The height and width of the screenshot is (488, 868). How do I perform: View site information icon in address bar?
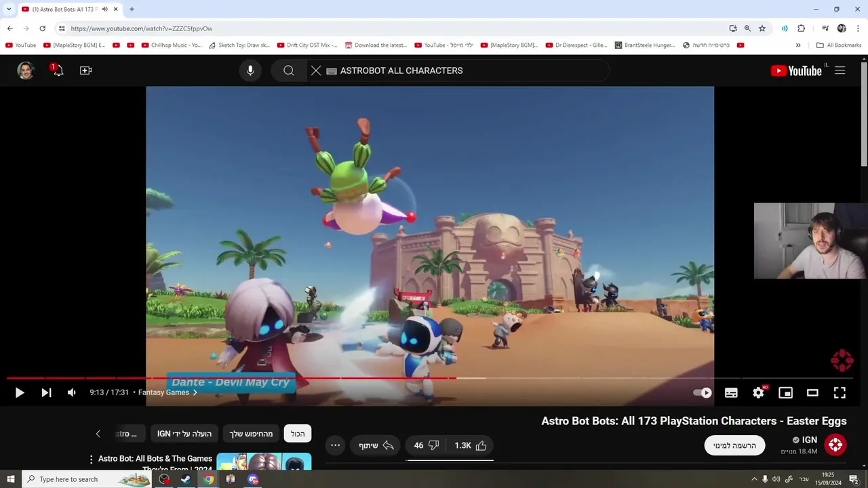click(x=62, y=28)
